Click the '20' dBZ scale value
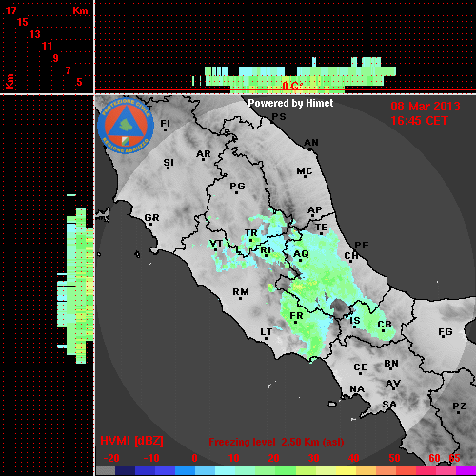The width and height of the screenshot is (476, 476). click(x=273, y=458)
